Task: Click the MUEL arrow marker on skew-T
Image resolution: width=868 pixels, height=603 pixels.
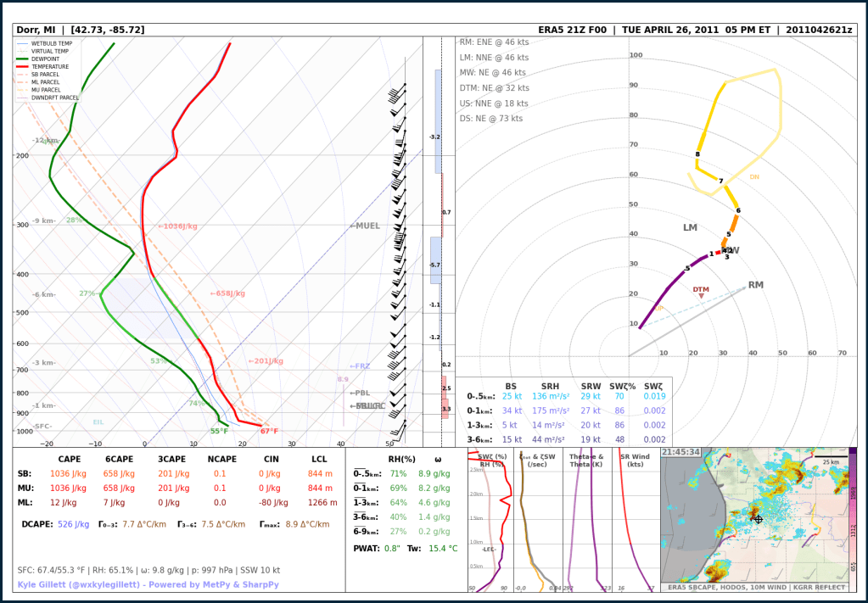Action: pyautogui.click(x=365, y=226)
